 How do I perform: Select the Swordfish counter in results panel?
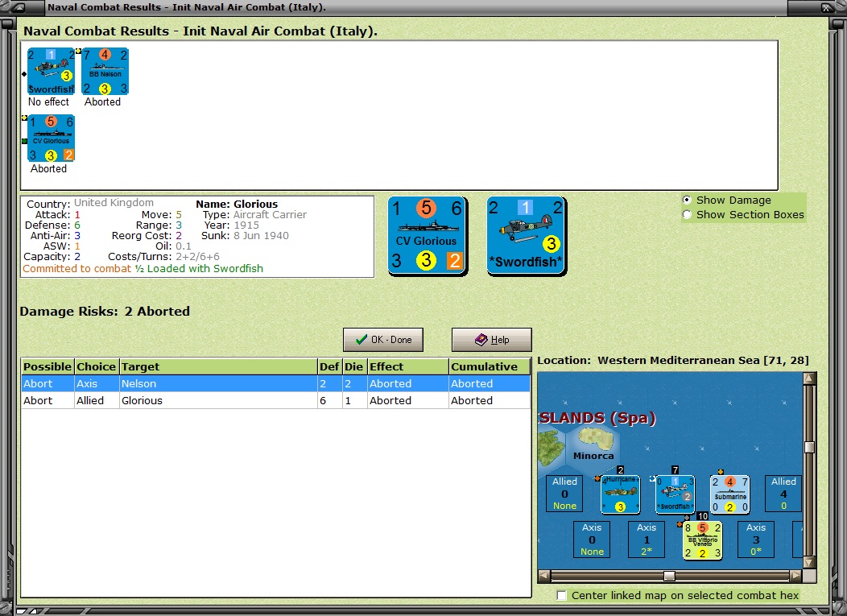pyautogui.click(x=51, y=72)
